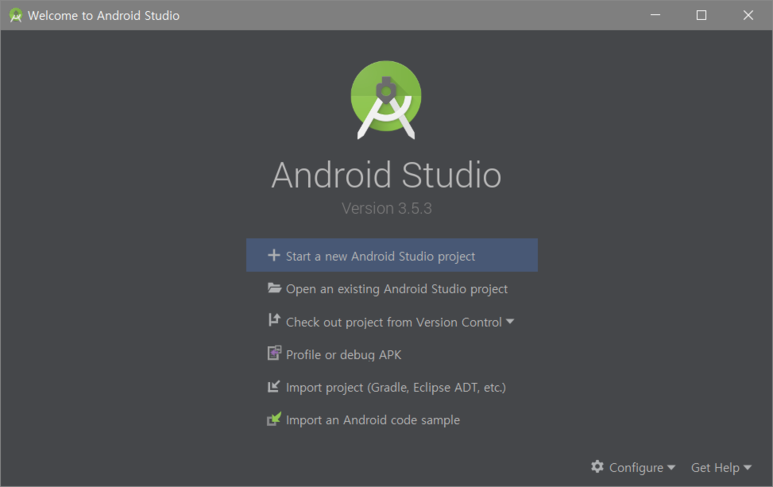Expand the Version Control dropdown arrow
The image size is (773, 487).
click(x=510, y=321)
